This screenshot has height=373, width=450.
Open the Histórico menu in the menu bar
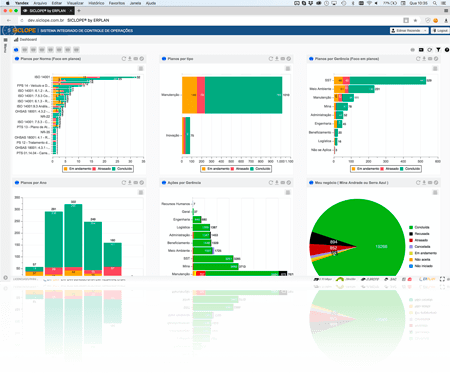coord(96,3)
